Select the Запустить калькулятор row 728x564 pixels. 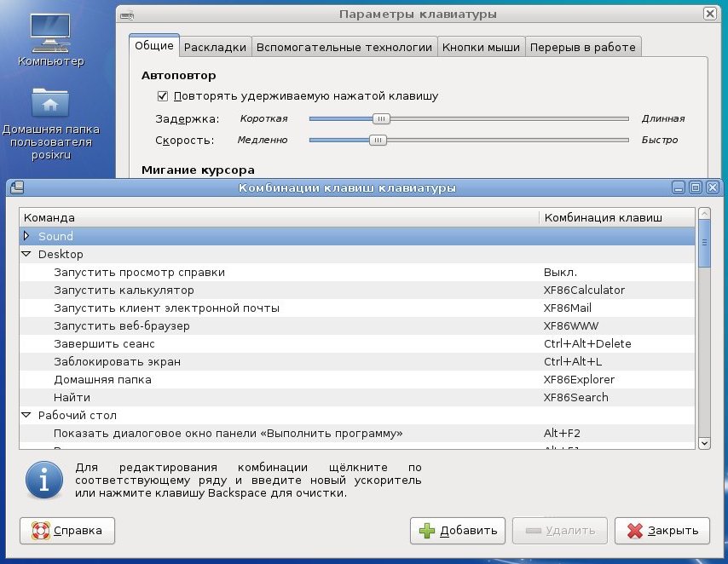pyautogui.click(x=357, y=291)
